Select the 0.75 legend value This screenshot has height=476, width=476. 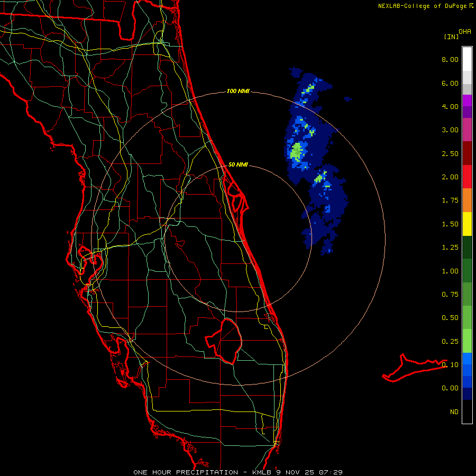(x=450, y=295)
